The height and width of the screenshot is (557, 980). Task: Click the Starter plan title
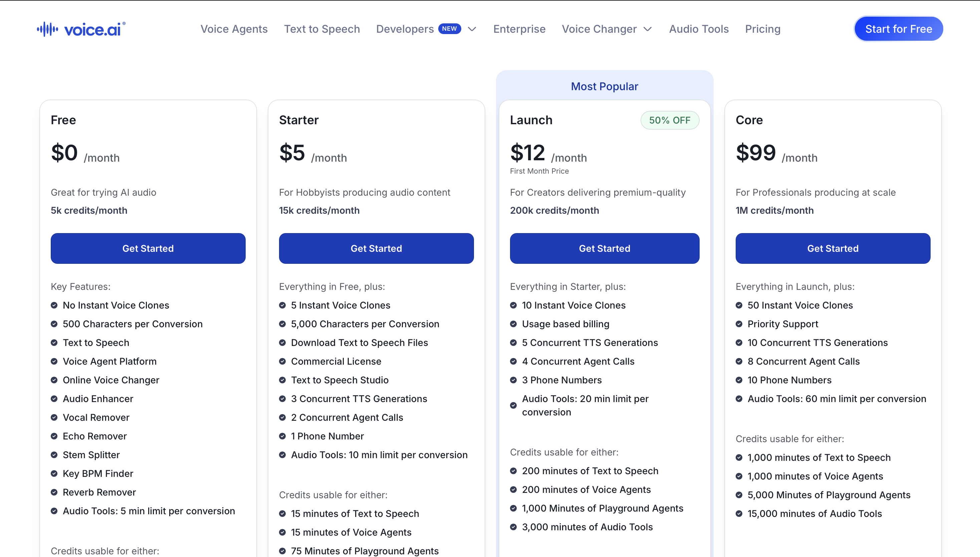[299, 120]
